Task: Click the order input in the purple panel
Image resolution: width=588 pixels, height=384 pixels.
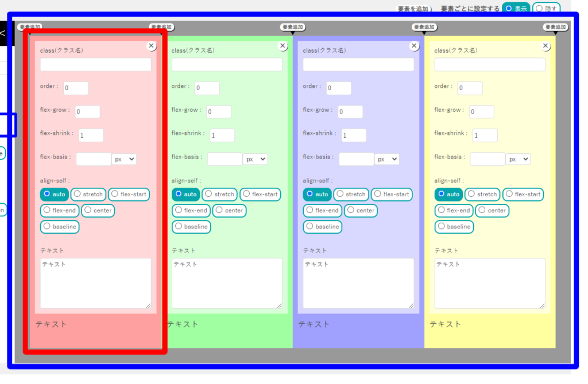Action: pos(338,88)
